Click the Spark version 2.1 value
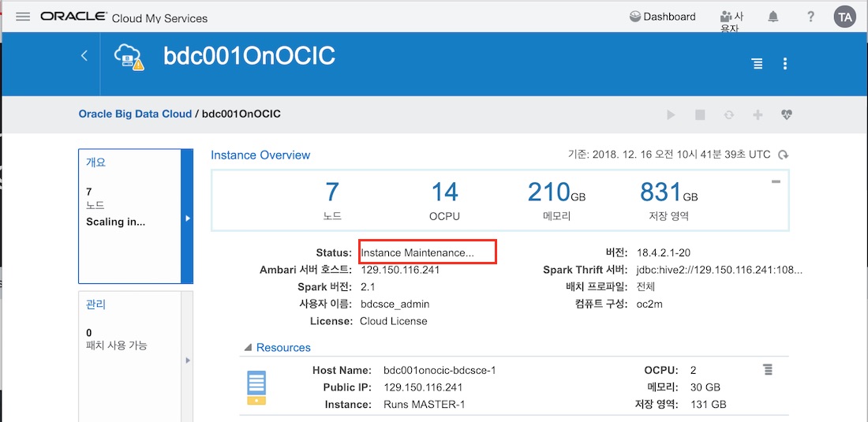The width and height of the screenshot is (868, 422). pos(369,287)
